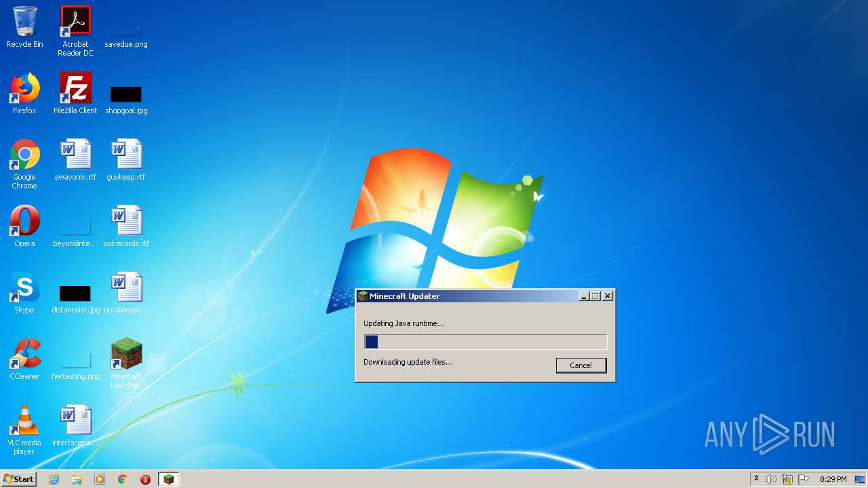Launch Firefox from desktop shortcut
Screen dimensions: 868x488
pyautogui.click(x=24, y=94)
